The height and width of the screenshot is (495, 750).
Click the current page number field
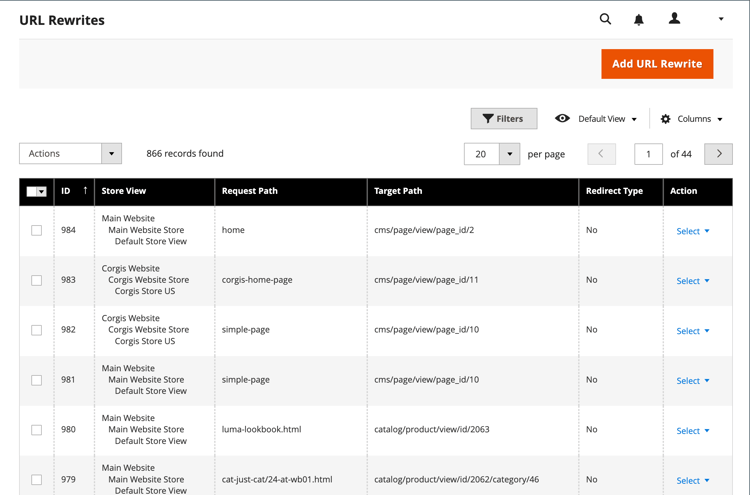[648, 154]
